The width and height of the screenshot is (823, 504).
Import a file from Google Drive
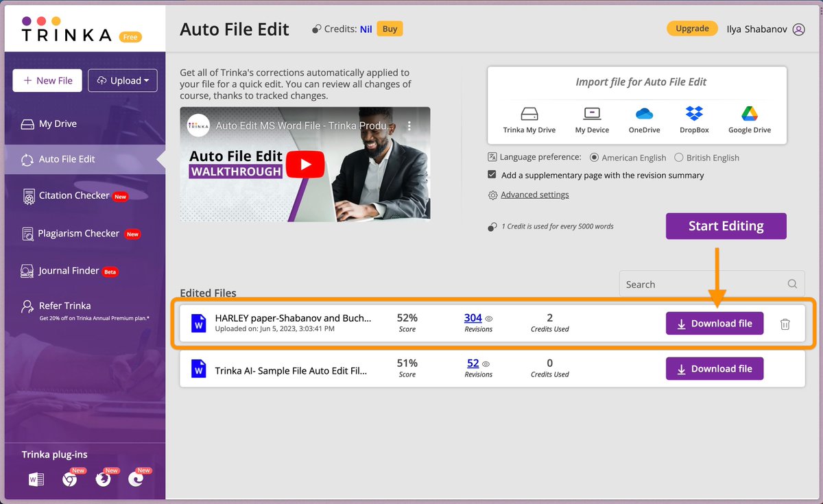click(749, 118)
